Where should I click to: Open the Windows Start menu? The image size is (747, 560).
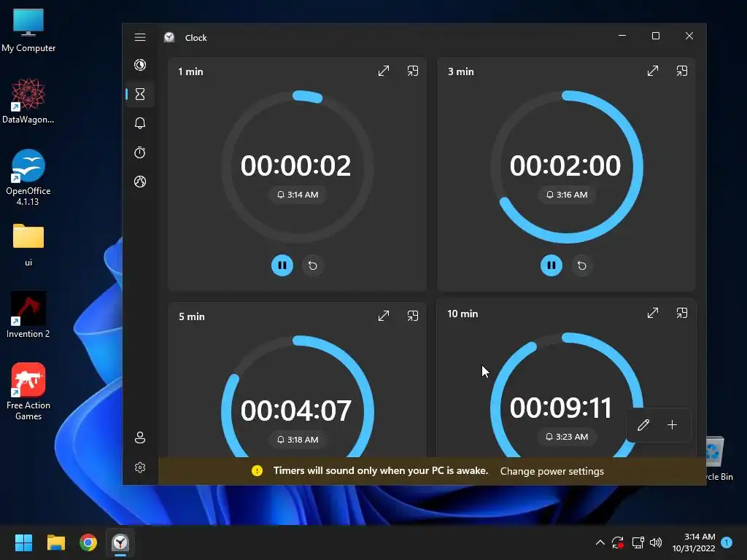[x=23, y=542]
